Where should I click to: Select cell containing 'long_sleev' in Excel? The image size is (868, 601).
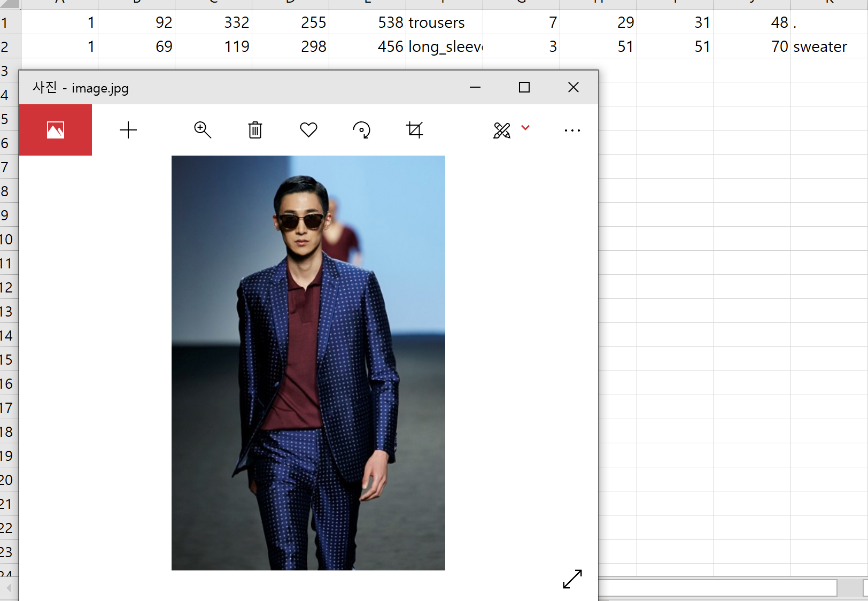click(x=444, y=47)
